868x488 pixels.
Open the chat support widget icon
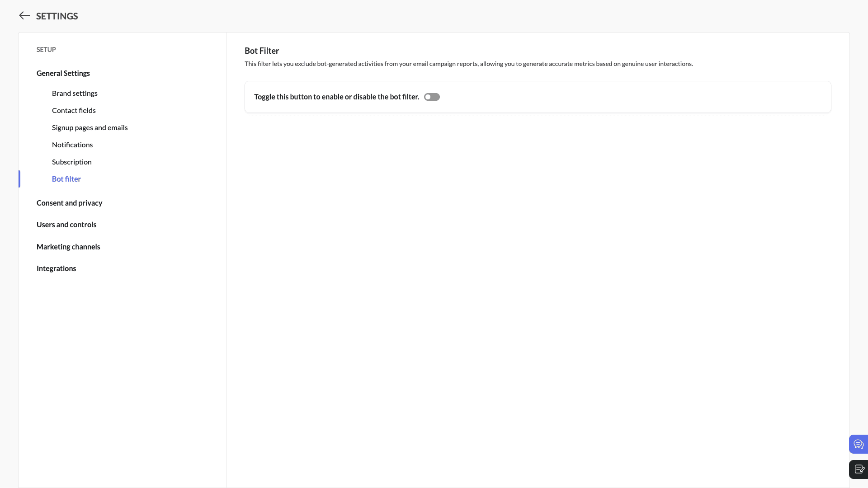(858, 444)
